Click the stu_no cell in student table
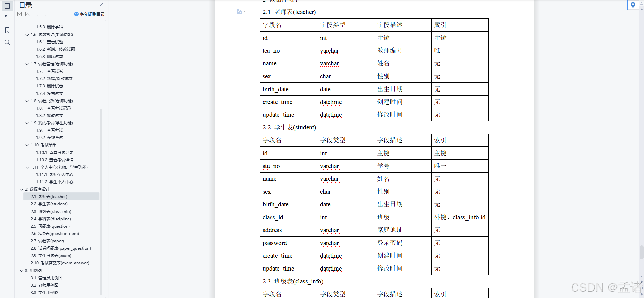This screenshot has width=644, height=298. [288, 166]
